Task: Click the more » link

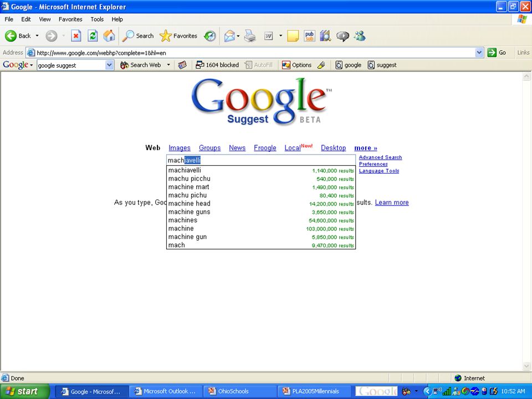Action: click(x=366, y=148)
